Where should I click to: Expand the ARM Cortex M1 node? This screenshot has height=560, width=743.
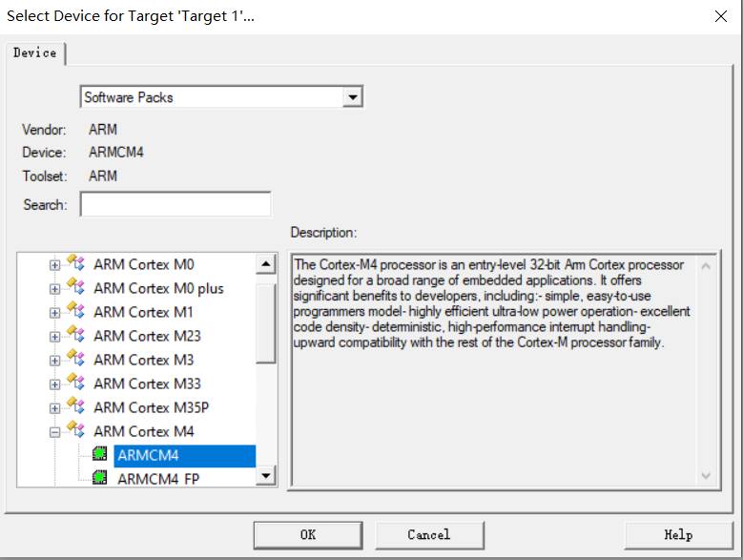pyautogui.click(x=55, y=313)
